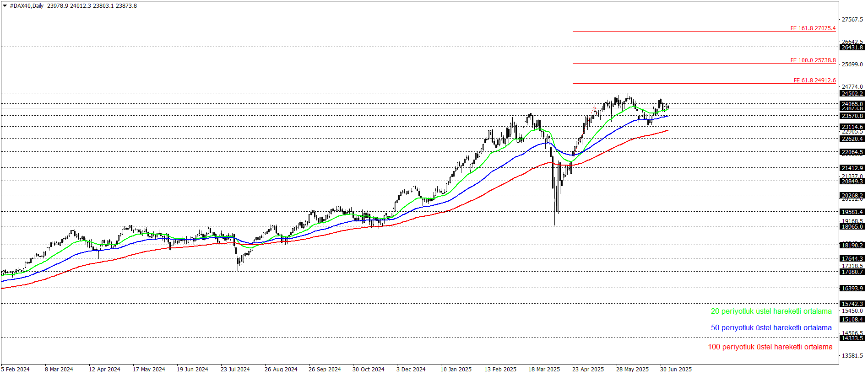Click the 30 Jun 2025 date label
The image size is (868, 375).
click(x=676, y=370)
